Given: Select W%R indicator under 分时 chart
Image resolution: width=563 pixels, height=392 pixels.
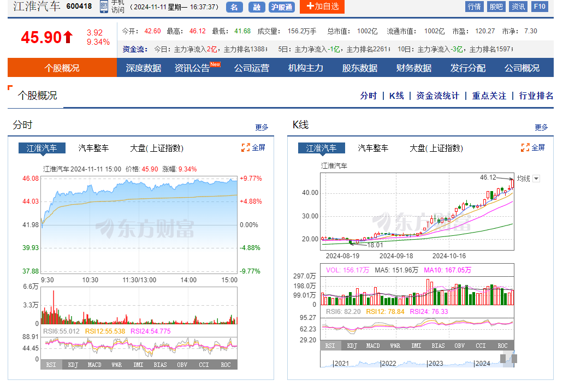Looking at the screenshot, I should (x=116, y=365).
